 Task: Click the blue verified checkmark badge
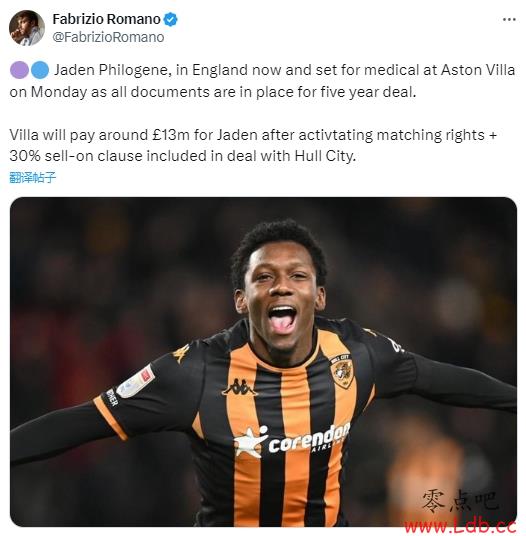click(171, 19)
